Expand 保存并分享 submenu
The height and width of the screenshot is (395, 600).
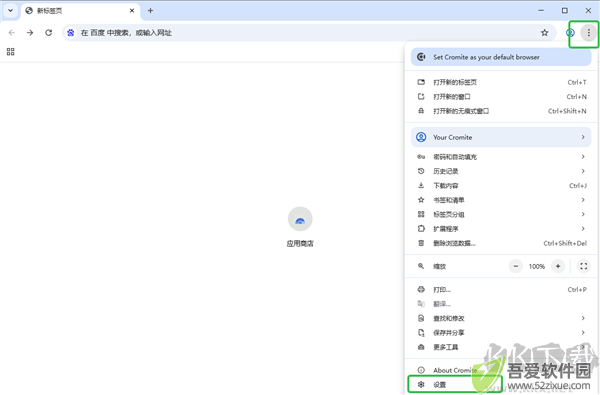(501, 333)
